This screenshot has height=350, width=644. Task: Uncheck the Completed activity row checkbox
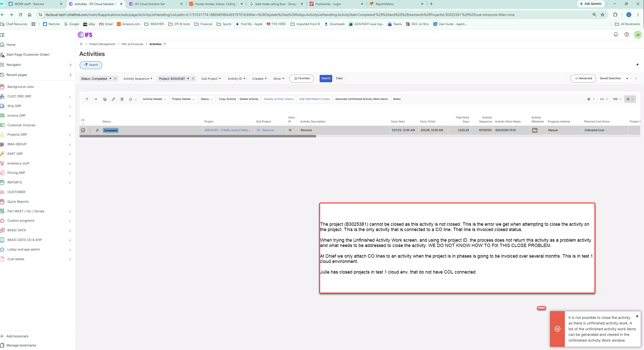83,130
